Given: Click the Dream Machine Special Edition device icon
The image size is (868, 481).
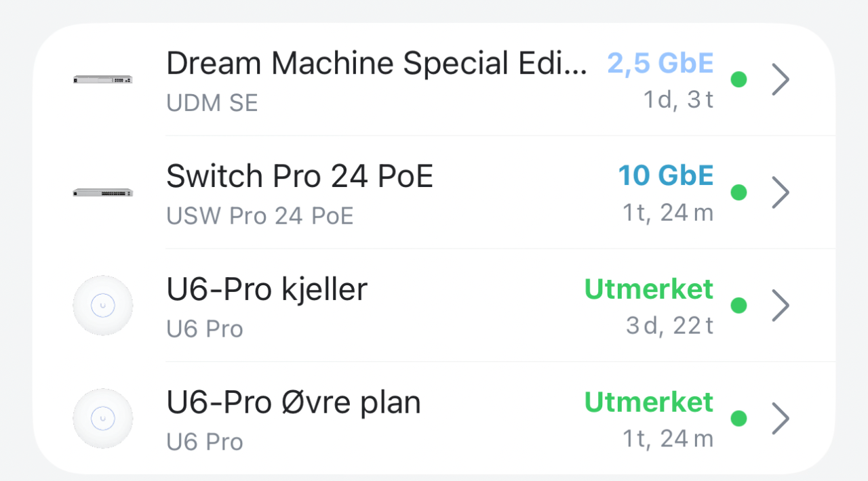Looking at the screenshot, I should tap(103, 80).
